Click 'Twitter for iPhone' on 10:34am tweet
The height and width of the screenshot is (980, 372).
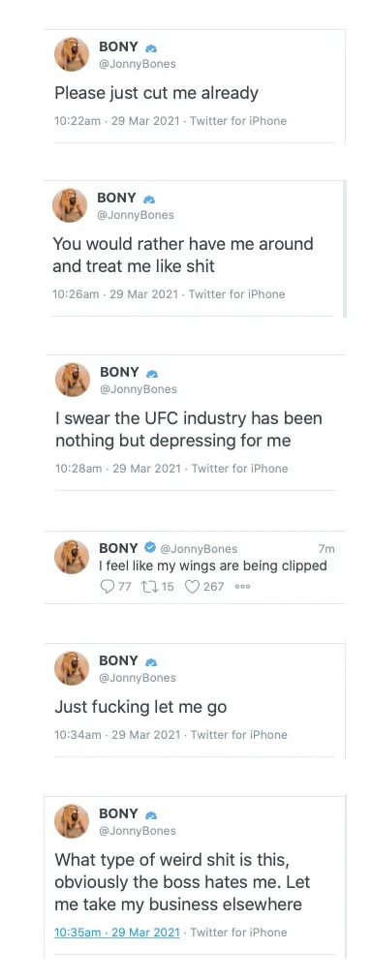239,735
